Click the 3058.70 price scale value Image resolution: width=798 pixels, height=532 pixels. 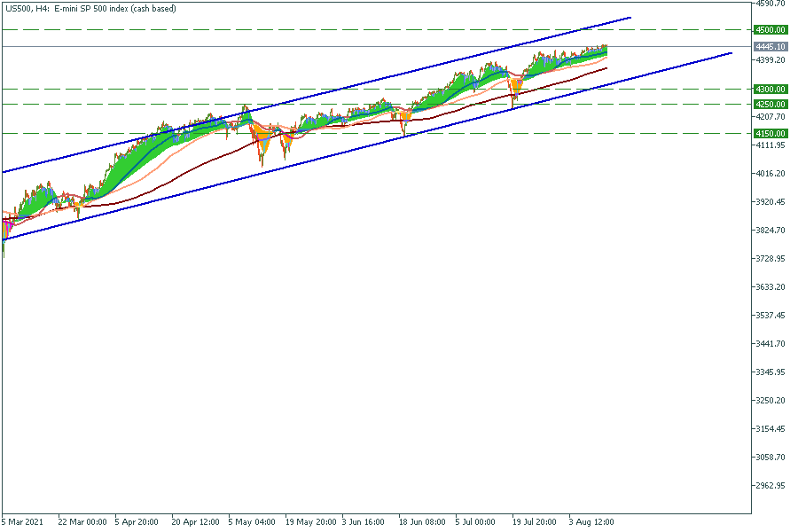pyautogui.click(x=771, y=458)
